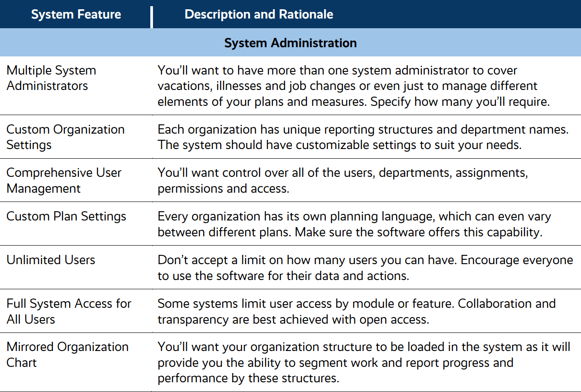Click the 'System Feature' column header
The width and height of the screenshot is (581, 392).
point(76,15)
